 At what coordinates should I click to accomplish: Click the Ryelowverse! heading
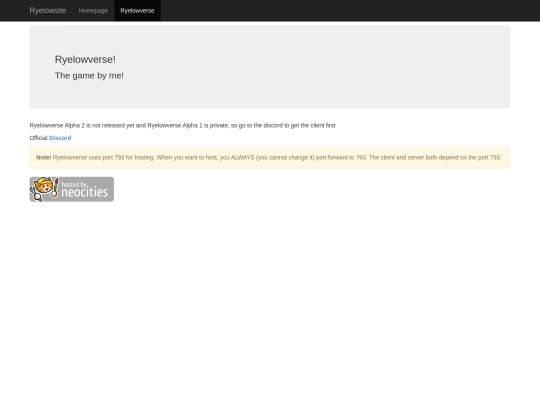[85, 59]
